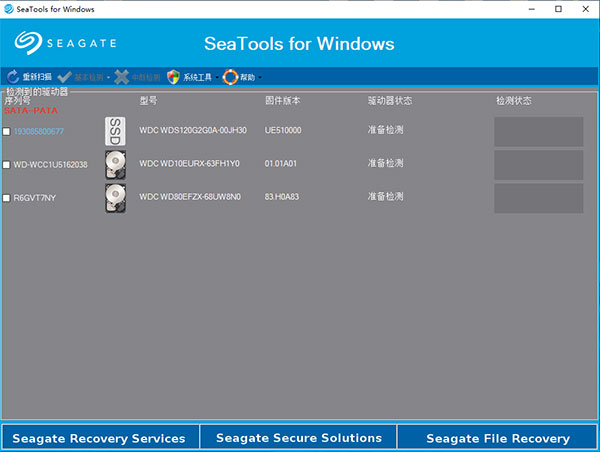The image size is (600, 452).
Task: Expand the 基本检测 dropdown arrow
Action: pyautogui.click(x=108, y=77)
